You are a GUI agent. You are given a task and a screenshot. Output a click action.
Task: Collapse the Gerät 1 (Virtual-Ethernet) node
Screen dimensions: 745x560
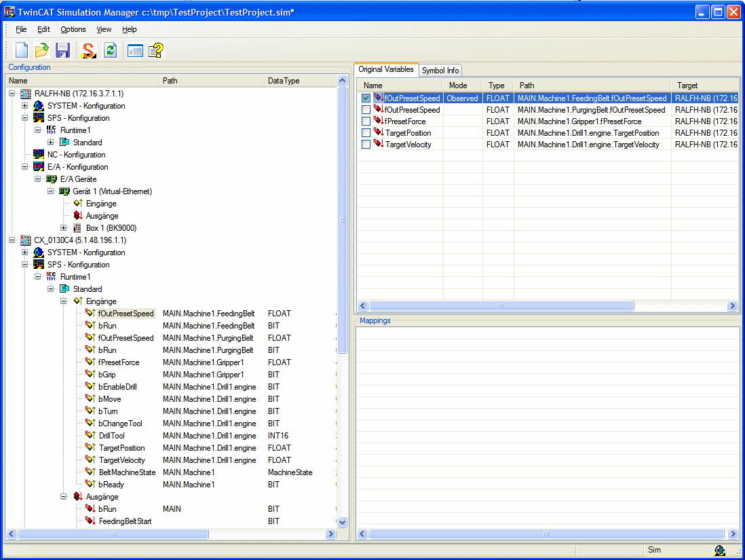tap(50, 191)
